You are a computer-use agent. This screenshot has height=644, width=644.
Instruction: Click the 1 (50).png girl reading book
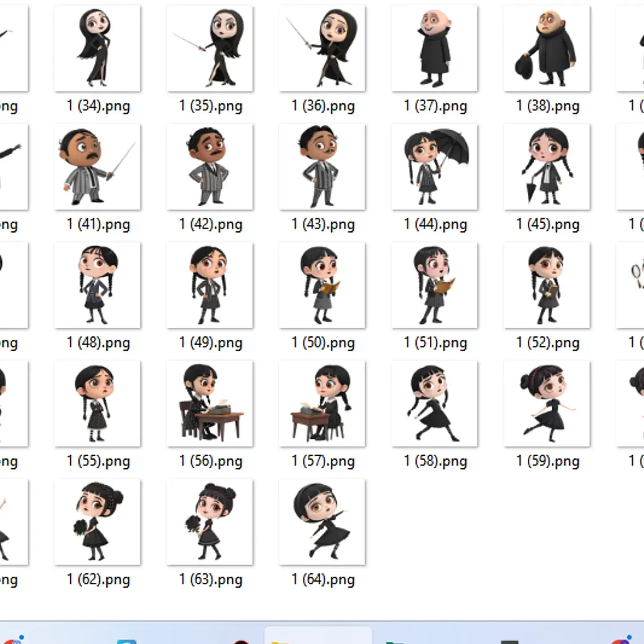(322, 285)
